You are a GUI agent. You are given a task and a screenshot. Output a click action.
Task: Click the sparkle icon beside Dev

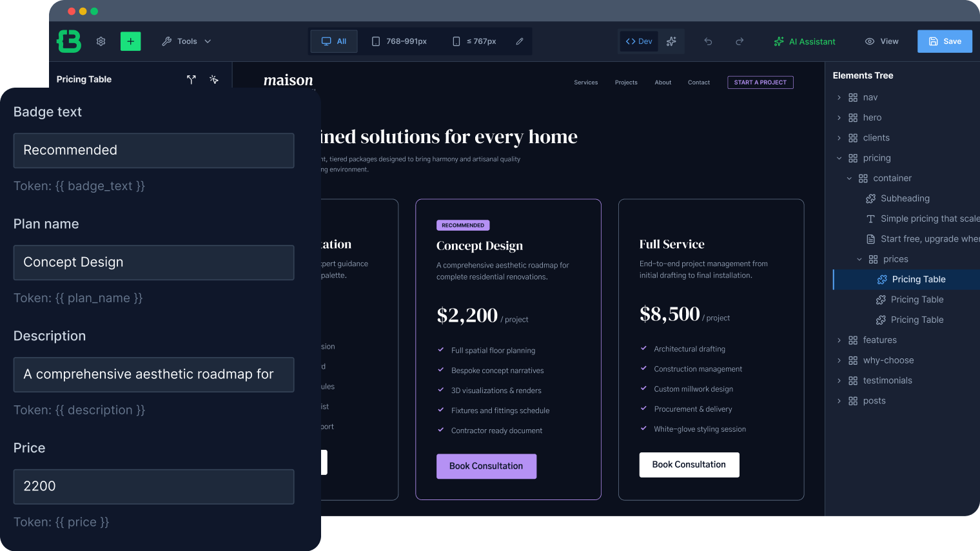tap(671, 41)
